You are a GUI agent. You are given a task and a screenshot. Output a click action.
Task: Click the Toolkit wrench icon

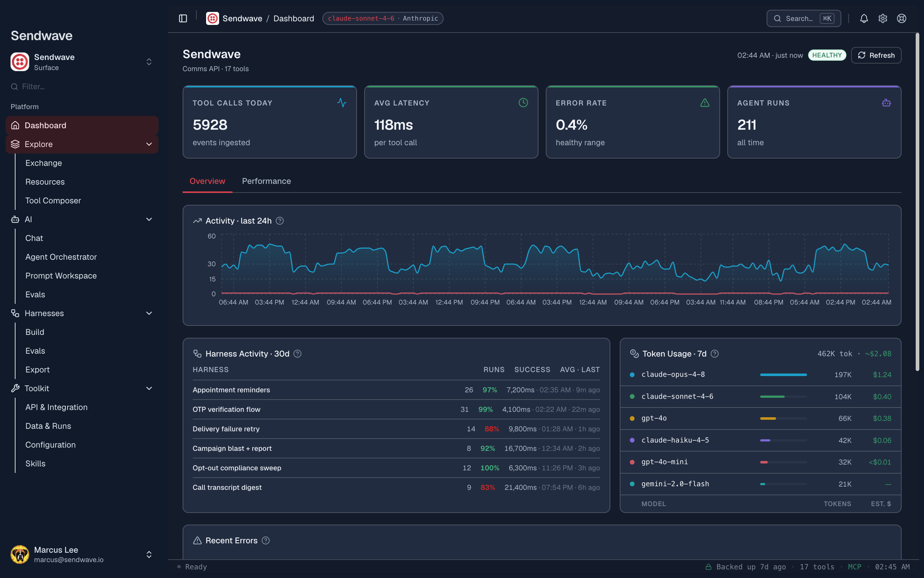click(15, 388)
